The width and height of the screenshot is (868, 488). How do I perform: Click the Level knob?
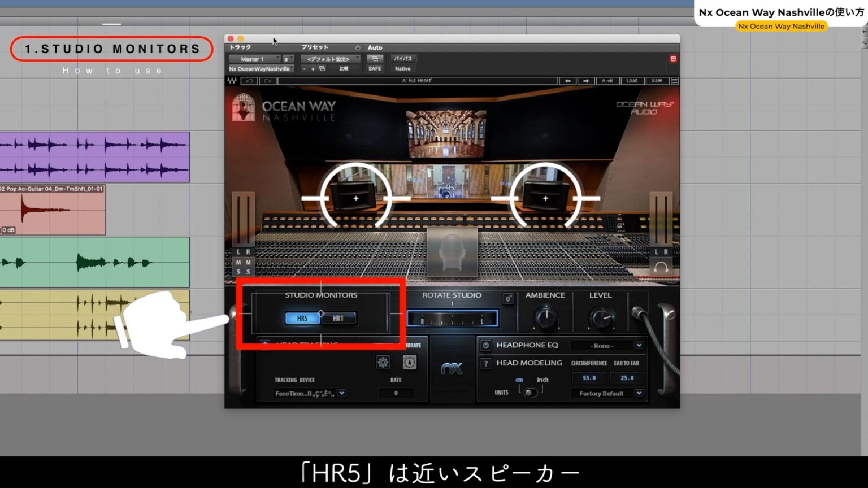tap(601, 319)
